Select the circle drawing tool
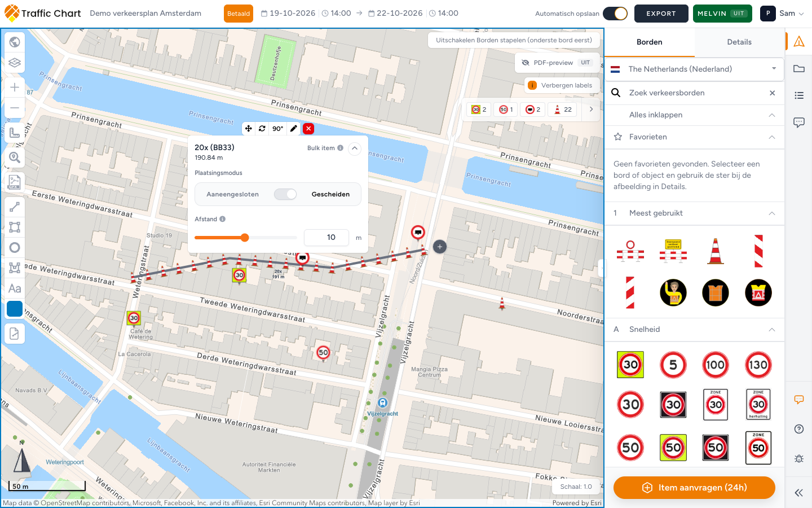This screenshot has height=508, width=812. [15, 248]
